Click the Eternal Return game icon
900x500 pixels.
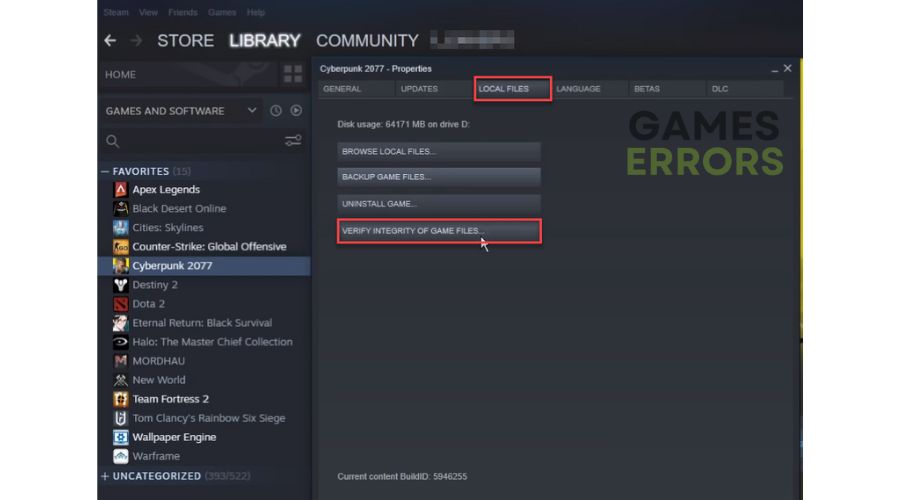tap(121, 323)
